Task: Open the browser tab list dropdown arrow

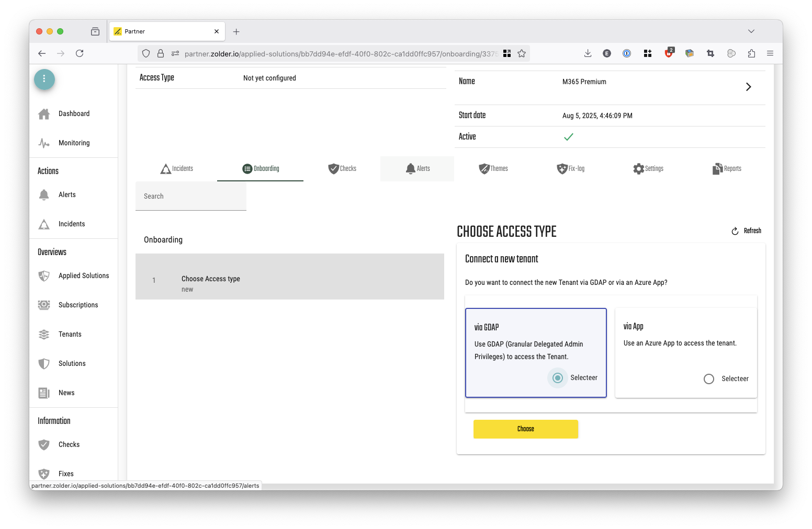Action: click(751, 31)
